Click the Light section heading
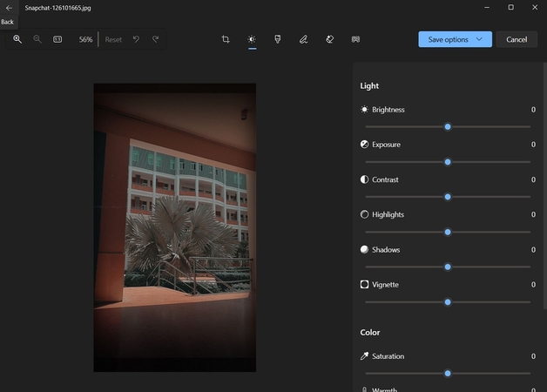This screenshot has height=392, width=547. click(x=369, y=85)
